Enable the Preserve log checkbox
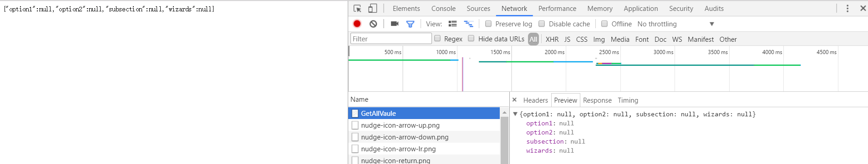Screen dimensions: 868x164 (x=488, y=24)
